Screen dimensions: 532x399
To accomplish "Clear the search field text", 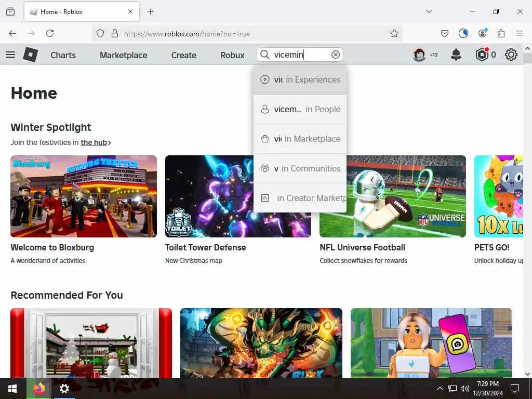I will [335, 55].
